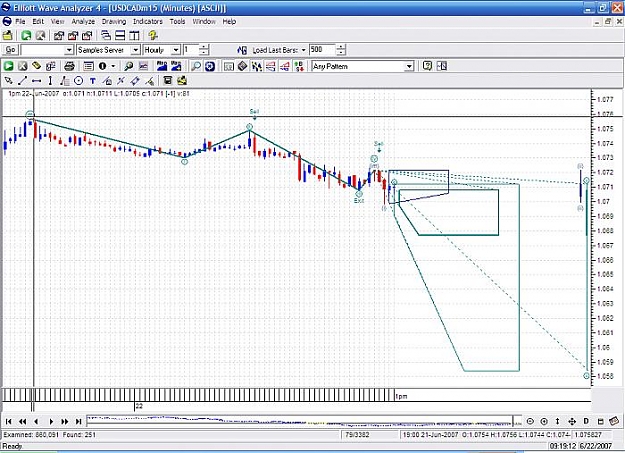Click the fast forward button
This screenshot has width=625, height=453.
[x=65, y=421]
